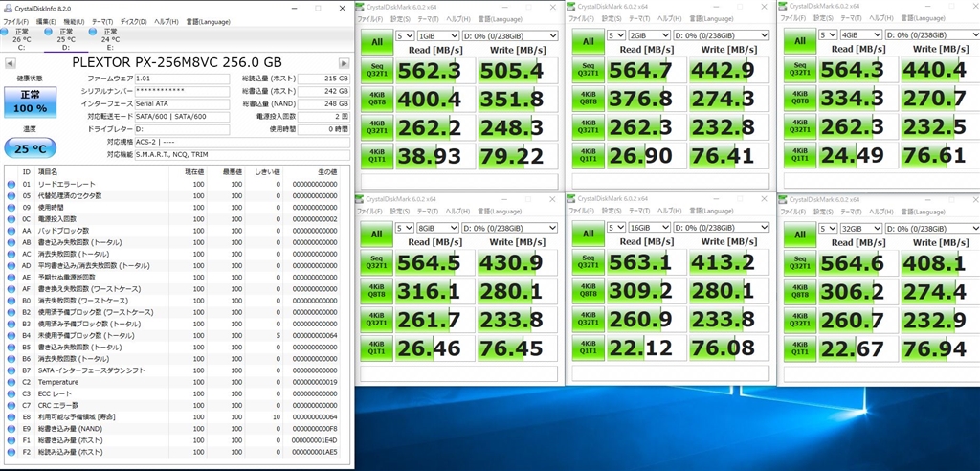
Task: Open ファイル(F) menu in CrystalDiskInfo
Action: click(16, 22)
